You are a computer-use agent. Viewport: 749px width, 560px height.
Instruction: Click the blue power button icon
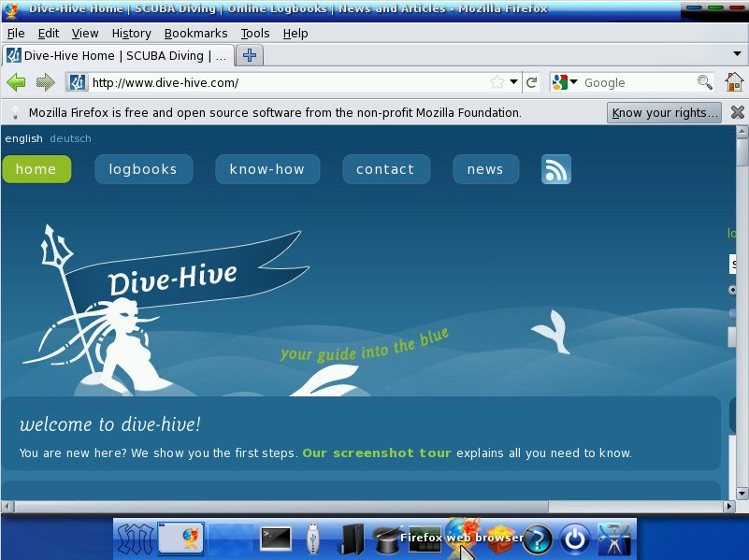point(575,539)
